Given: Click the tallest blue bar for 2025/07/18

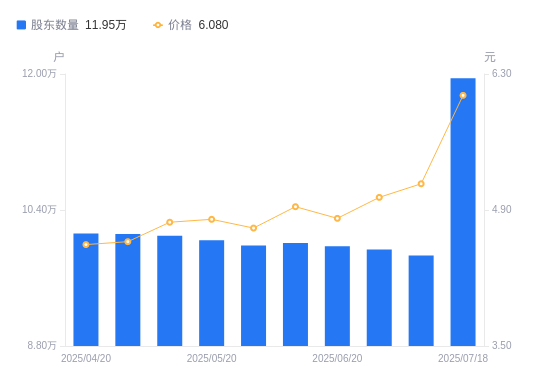Looking at the screenshot, I should 463,212.
